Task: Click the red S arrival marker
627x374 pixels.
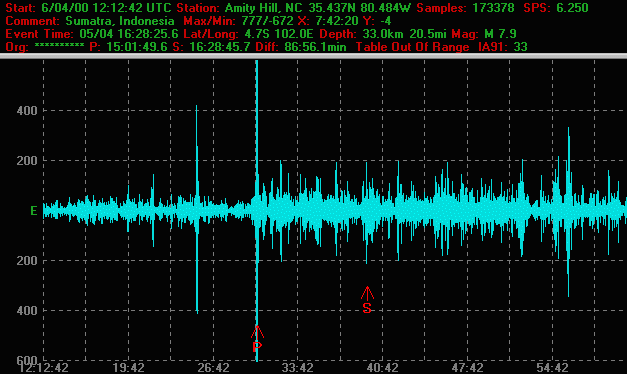Action: 367,300
